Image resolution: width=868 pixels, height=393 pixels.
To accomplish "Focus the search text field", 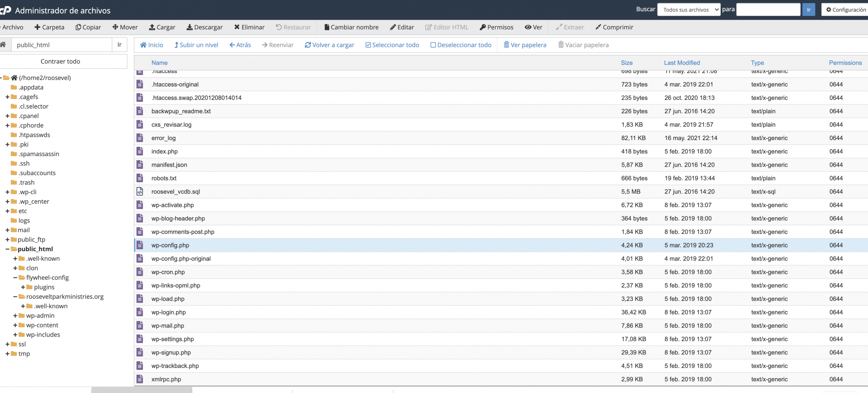I will tap(768, 9).
